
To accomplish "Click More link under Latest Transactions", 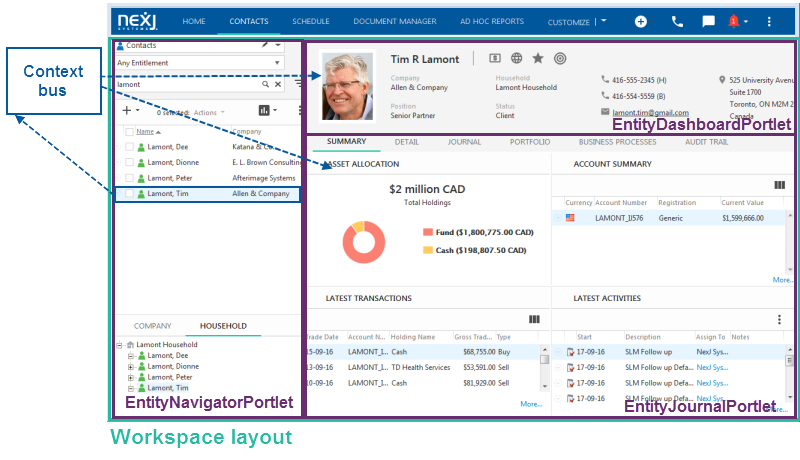I will (x=531, y=404).
